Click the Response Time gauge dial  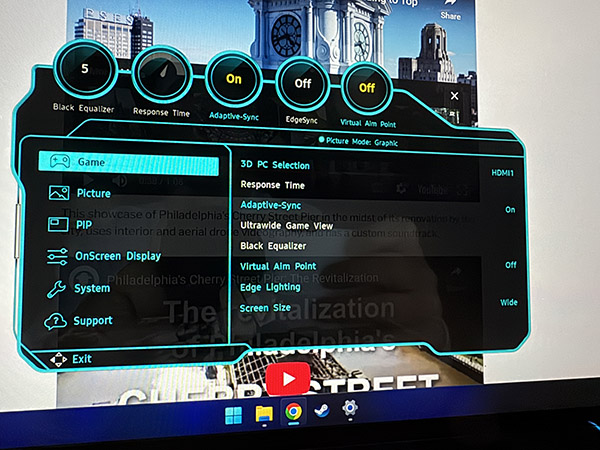click(161, 73)
